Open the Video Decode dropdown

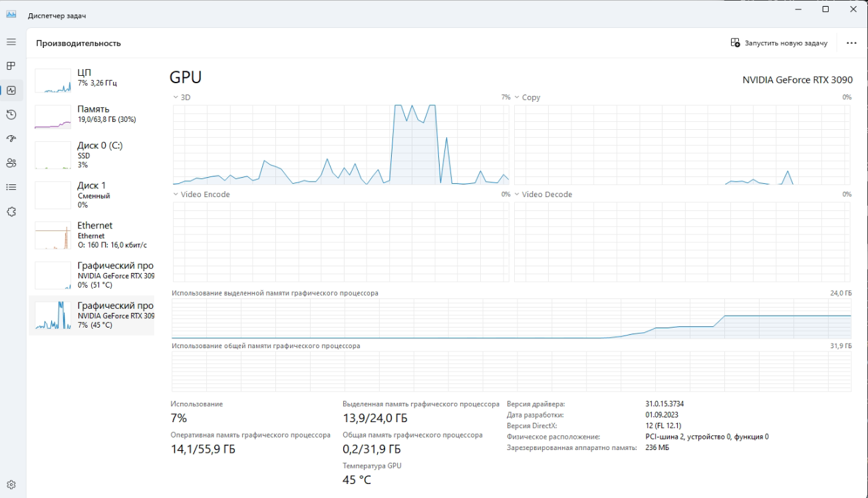(517, 194)
